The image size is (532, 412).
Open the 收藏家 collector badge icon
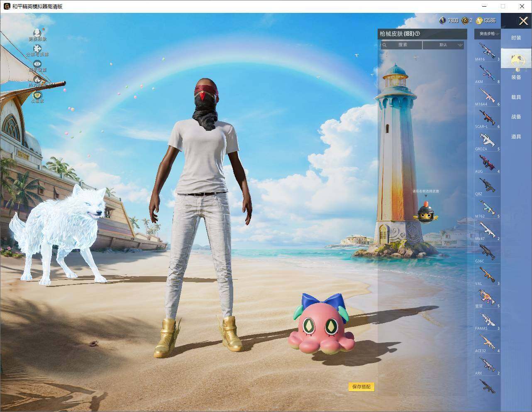37,97
